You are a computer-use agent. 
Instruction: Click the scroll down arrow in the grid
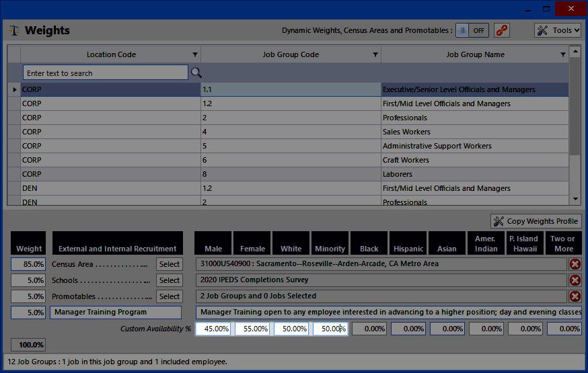click(x=575, y=199)
